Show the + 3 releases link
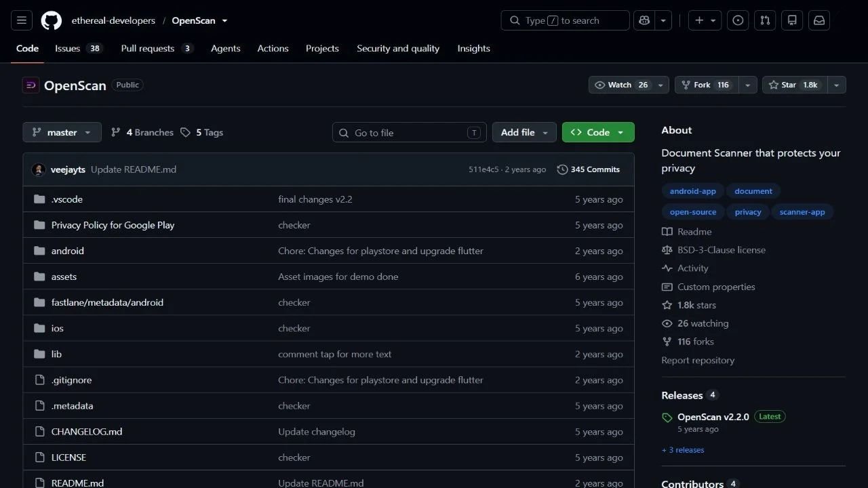The width and height of the screenshot is (868, 488). coord(683,450)
